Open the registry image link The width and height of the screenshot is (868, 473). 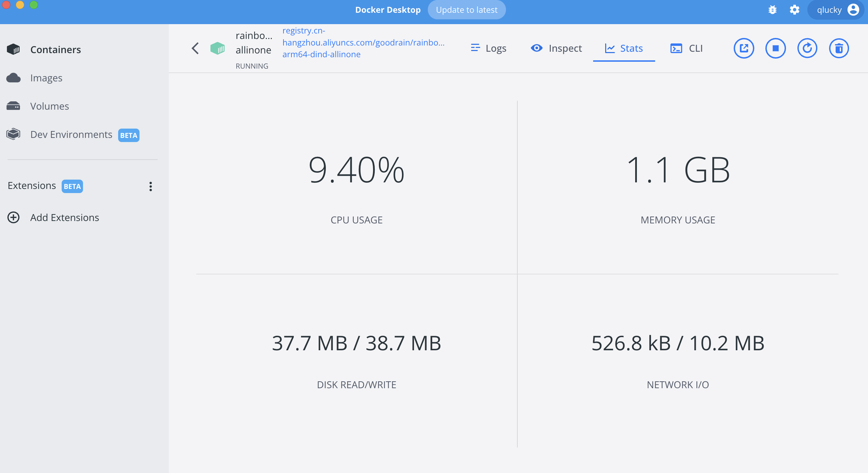[363, 42]
